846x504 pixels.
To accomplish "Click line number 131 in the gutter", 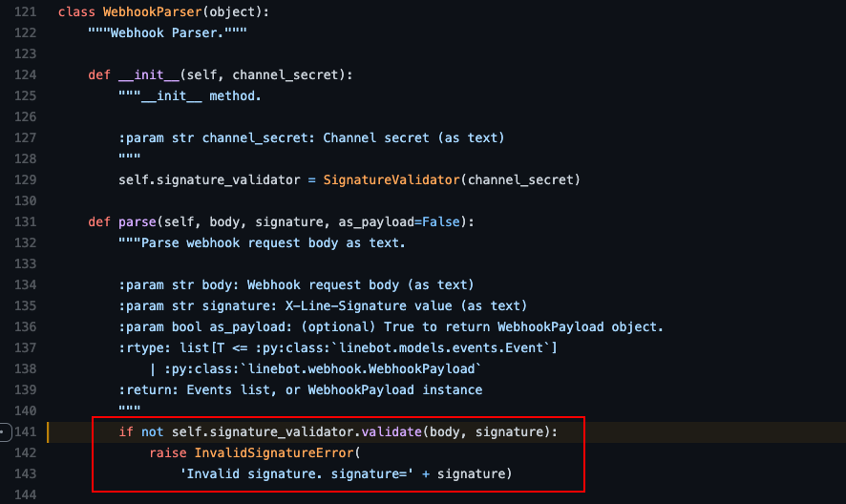I will click(x=26, y=221).
